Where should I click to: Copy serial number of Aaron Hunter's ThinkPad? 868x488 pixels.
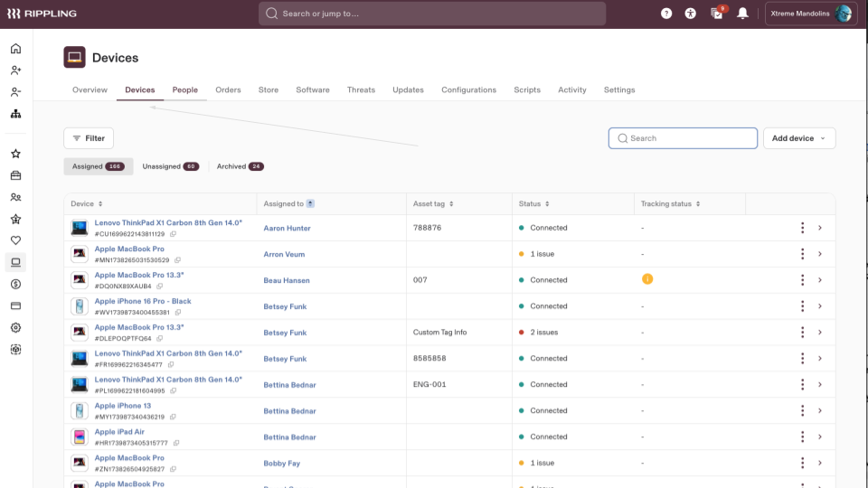pos(174,234)
